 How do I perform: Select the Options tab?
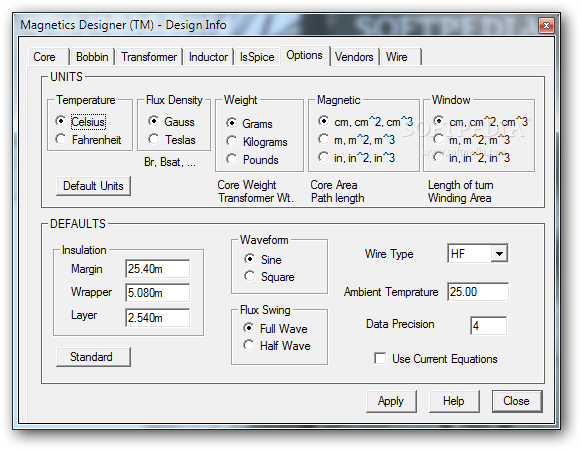click(x=304, y=55)
